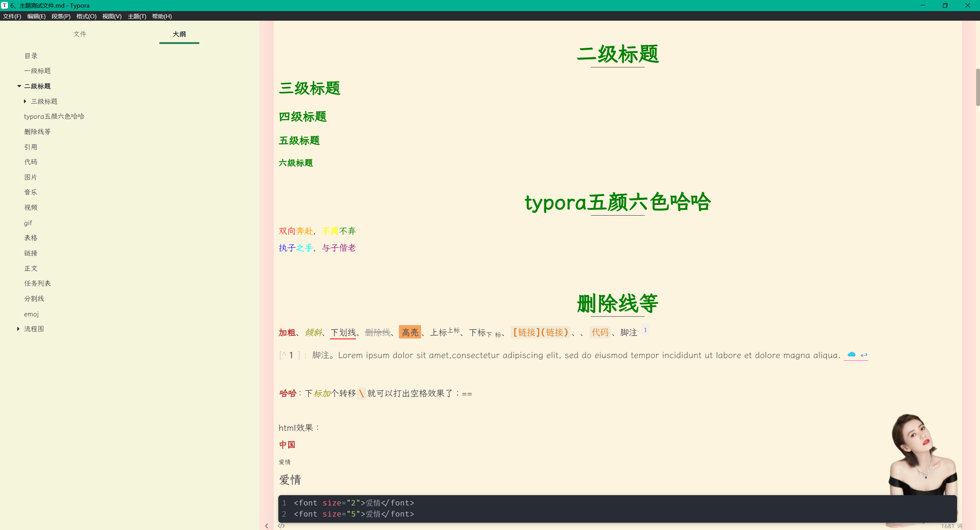The image size is (980, 530).
Task: Click the 五级标题 heading in the document
Action: pos(299,141)
